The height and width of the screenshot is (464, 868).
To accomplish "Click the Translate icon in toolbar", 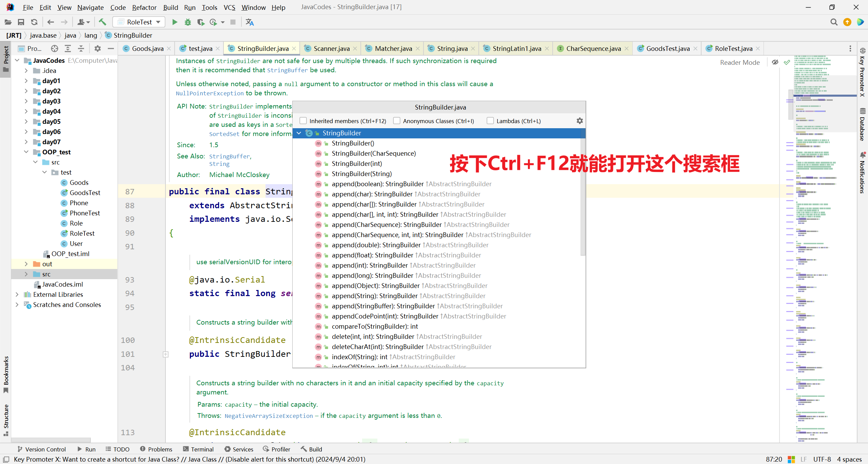I will [x=250, y=22].
